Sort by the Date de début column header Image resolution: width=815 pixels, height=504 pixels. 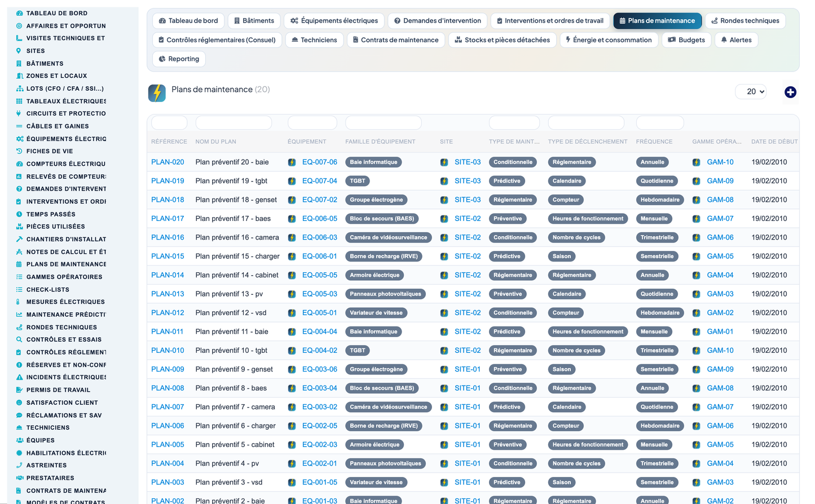[774, 142]
